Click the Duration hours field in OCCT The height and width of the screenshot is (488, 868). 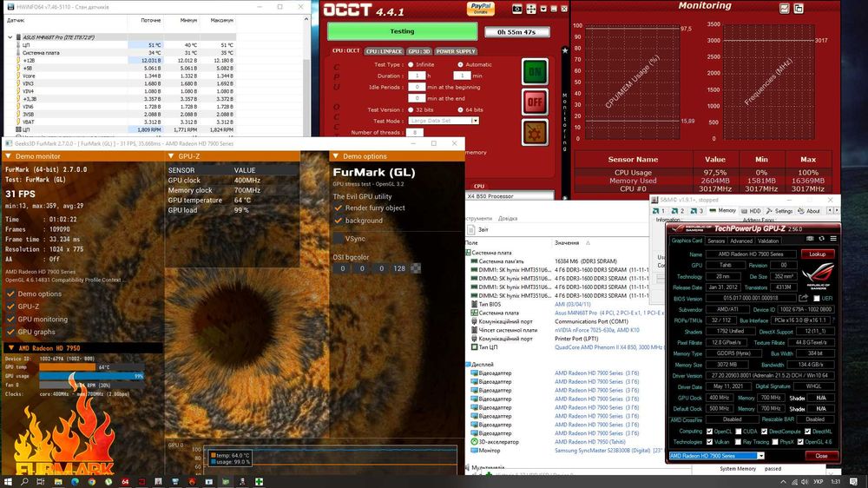(x=417, y=76)
